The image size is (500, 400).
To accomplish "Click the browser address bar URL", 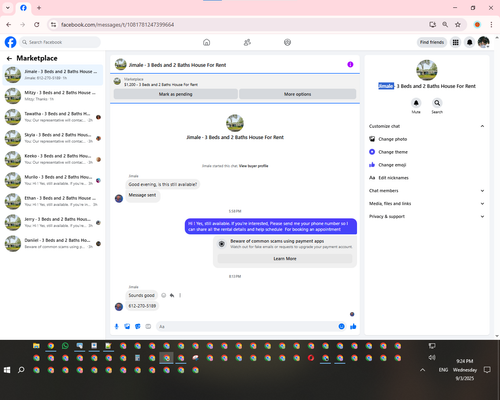I will pos(117,25).
